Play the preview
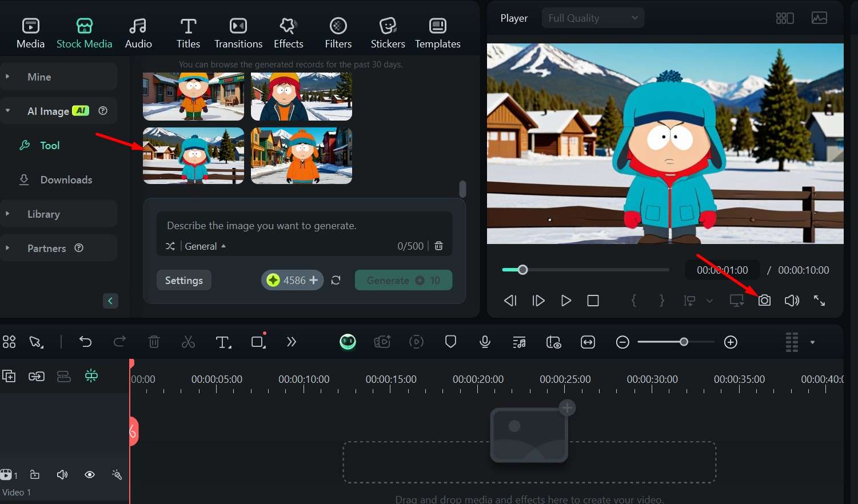This screenshot has height=504, width=858. (x=566, y=301)
